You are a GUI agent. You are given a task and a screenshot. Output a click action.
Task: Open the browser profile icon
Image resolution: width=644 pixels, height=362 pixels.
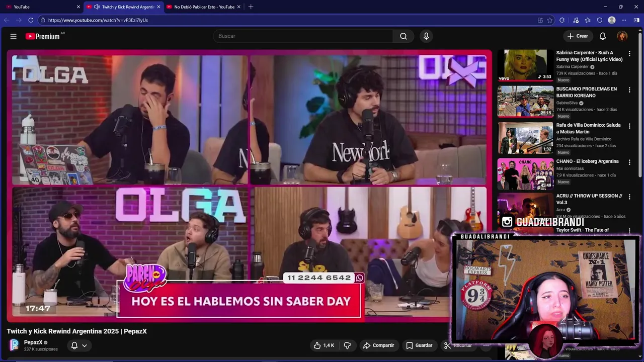612,20
